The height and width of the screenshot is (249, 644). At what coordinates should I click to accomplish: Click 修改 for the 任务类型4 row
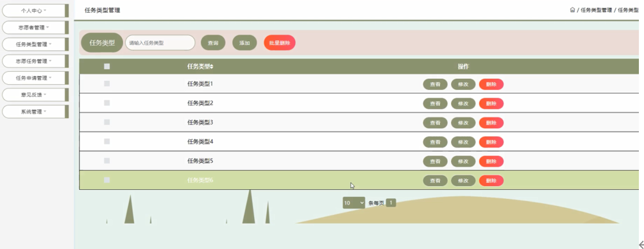pyautogui.click(x=463, y=142)
